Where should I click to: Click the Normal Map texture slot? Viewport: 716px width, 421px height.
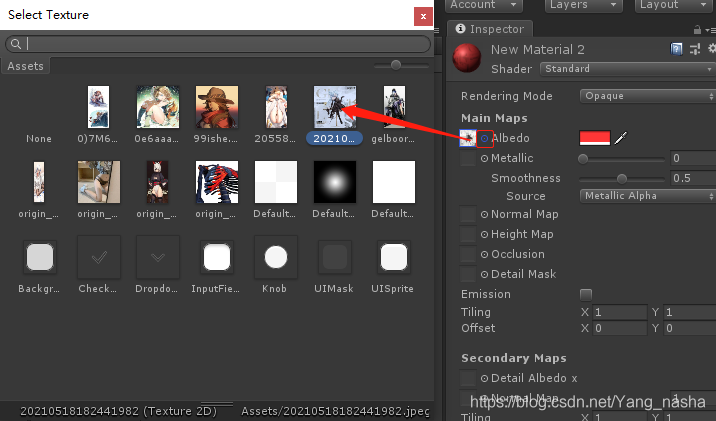coord(468,214)
